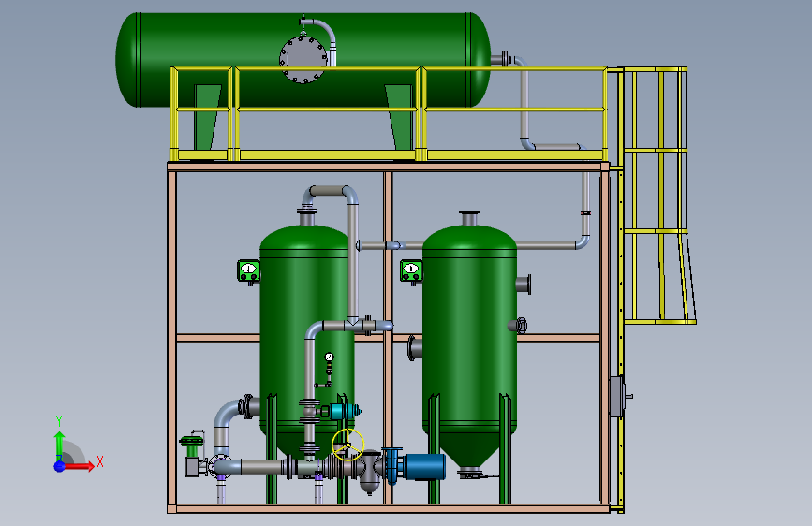Pick the upper flanged nozzle on right vessel side
Image resolution: width=812 pixels, height=526 pixels.
click(x=524, y=285)
